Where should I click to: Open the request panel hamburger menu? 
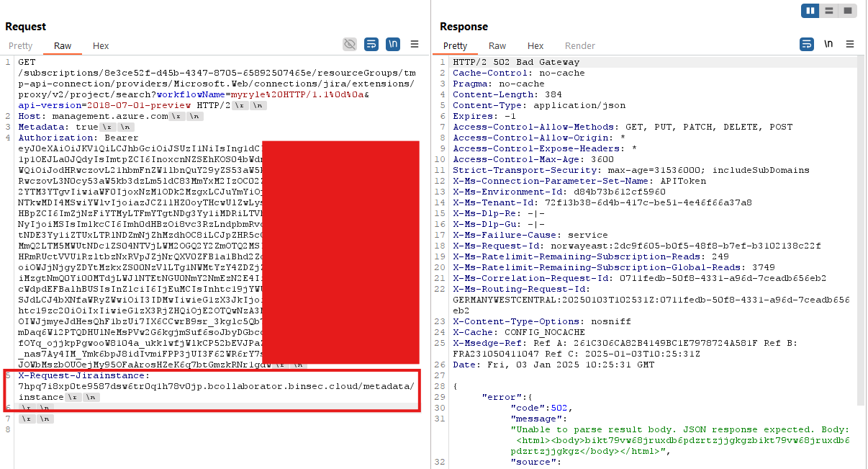415,44
